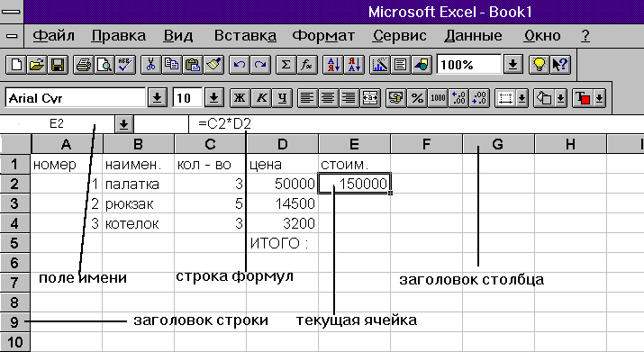Viewport: 644px width, 352px height.
Task: Click the Print icon in the toolbar
Action: 84,65
